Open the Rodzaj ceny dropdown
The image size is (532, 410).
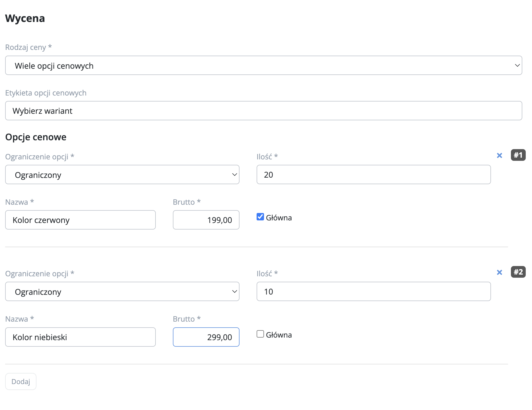(263, 66)
